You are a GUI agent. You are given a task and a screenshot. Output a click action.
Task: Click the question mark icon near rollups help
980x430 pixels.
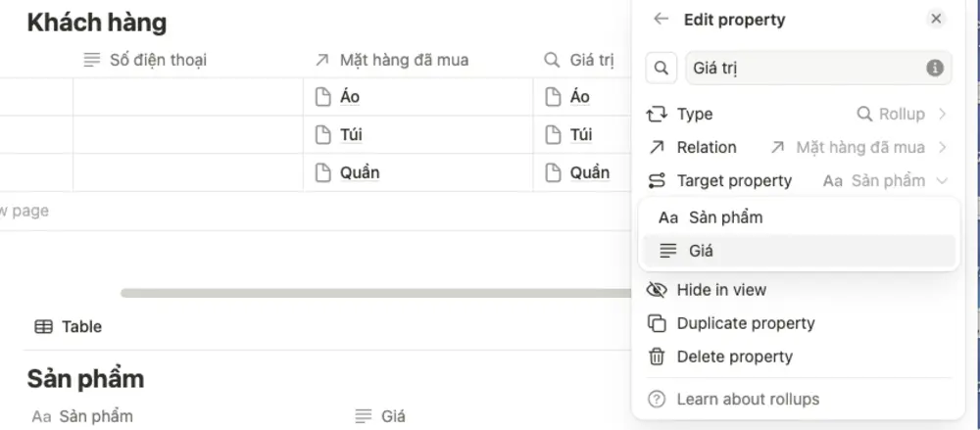pyautogui.click(x=657, y=399)
